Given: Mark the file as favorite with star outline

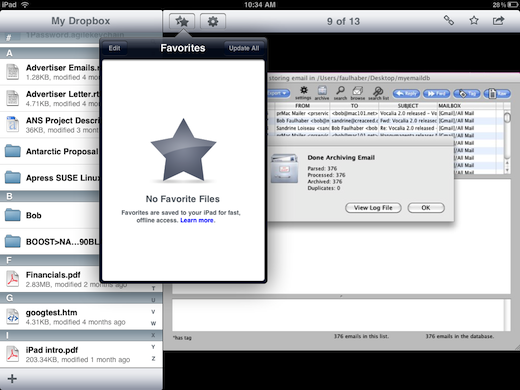Looking at the screenshot, I should [474, 21].
